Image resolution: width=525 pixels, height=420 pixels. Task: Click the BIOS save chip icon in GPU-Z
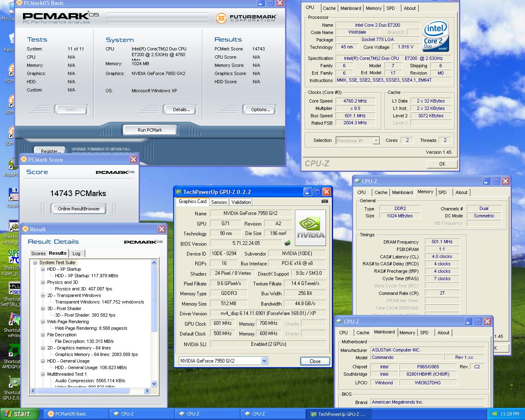[x=288, y=243]
